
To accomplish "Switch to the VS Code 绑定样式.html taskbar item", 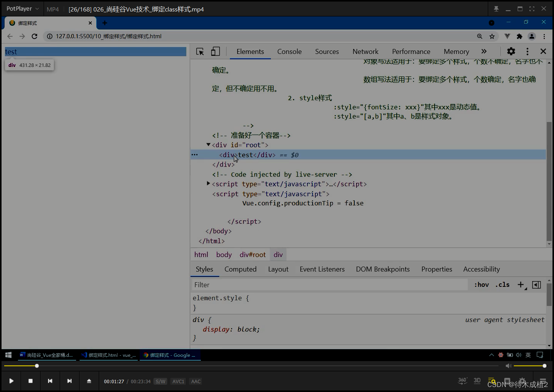I will click(109, 355).
